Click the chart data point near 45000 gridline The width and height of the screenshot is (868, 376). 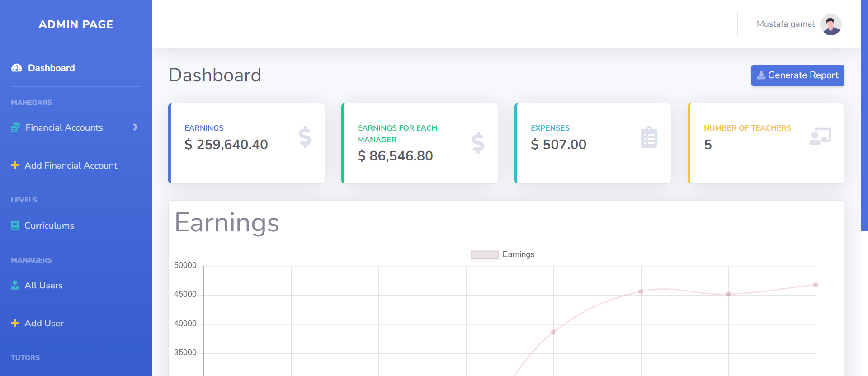[x=728, y=294]
